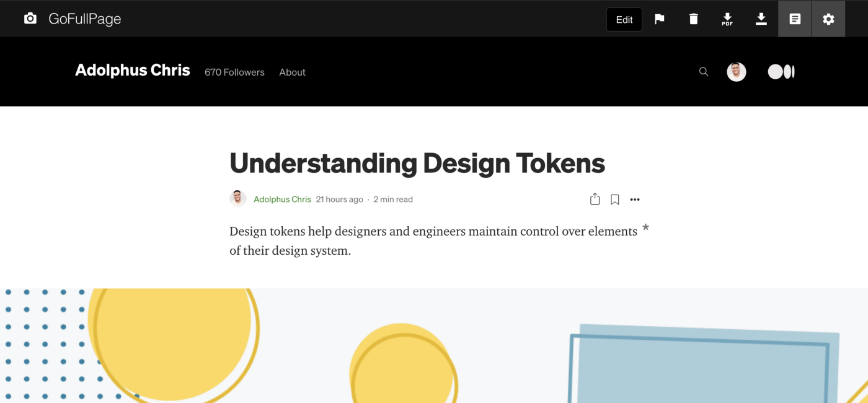The height and width of the screenshot is (403, 868).
Task: Click the author's small avatar
Action: pyautogui.click(x=237, y=198)
